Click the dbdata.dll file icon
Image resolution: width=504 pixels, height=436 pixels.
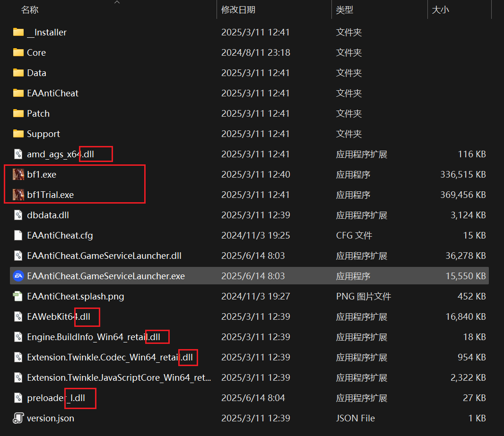[x=18, y=215]
